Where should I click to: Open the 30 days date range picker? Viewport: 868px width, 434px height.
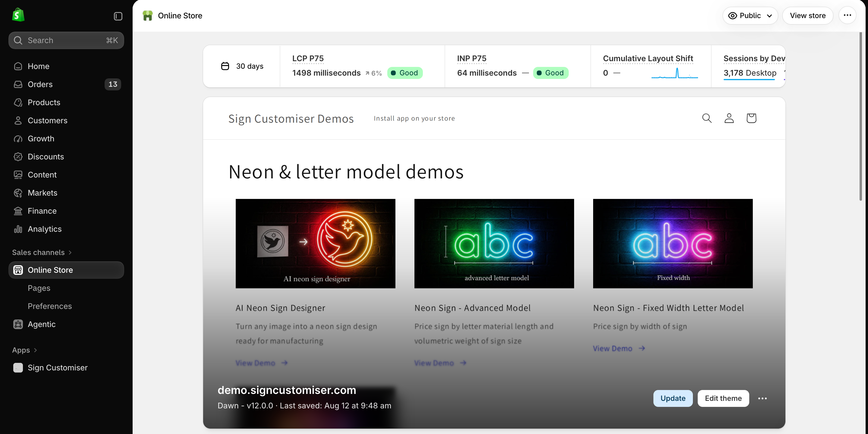(x=242, y=66)
